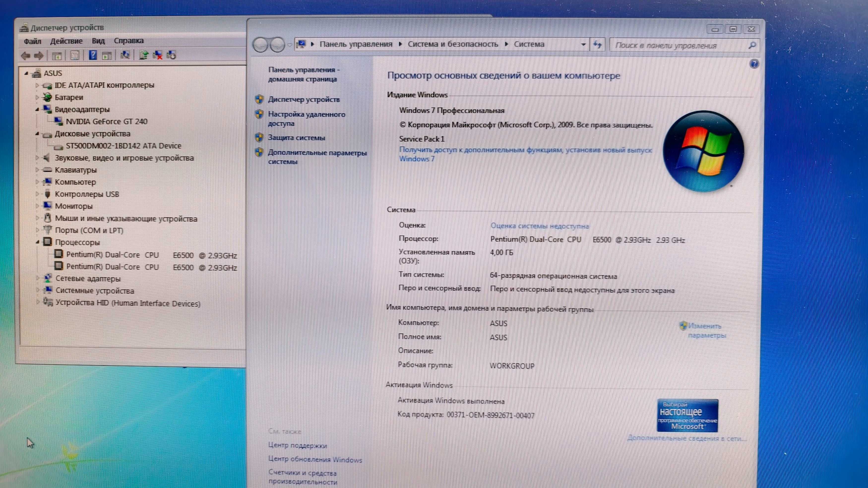Open the address bar dropdown arrow
Image resolution: width=868 pixels, height=488 pixels.
[x=583, y=45]
